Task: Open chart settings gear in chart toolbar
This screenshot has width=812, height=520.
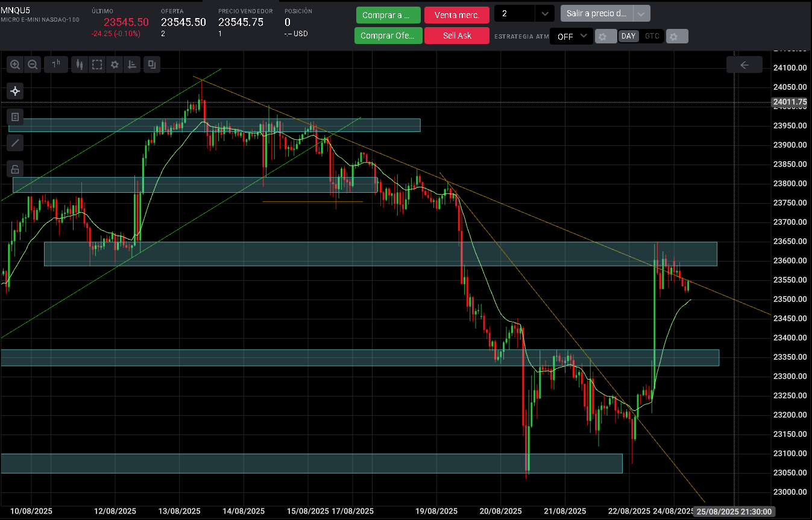Action: pyautogui.click(x=115, y=64)
